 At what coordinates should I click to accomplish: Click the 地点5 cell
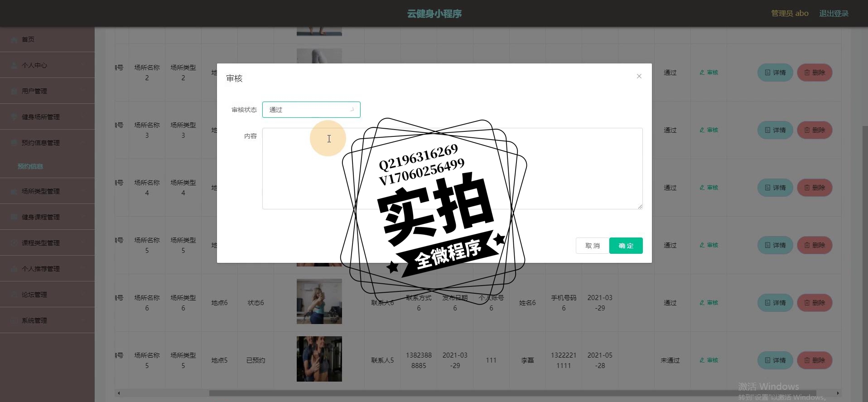pyautogui.click(x=219, y=360)
